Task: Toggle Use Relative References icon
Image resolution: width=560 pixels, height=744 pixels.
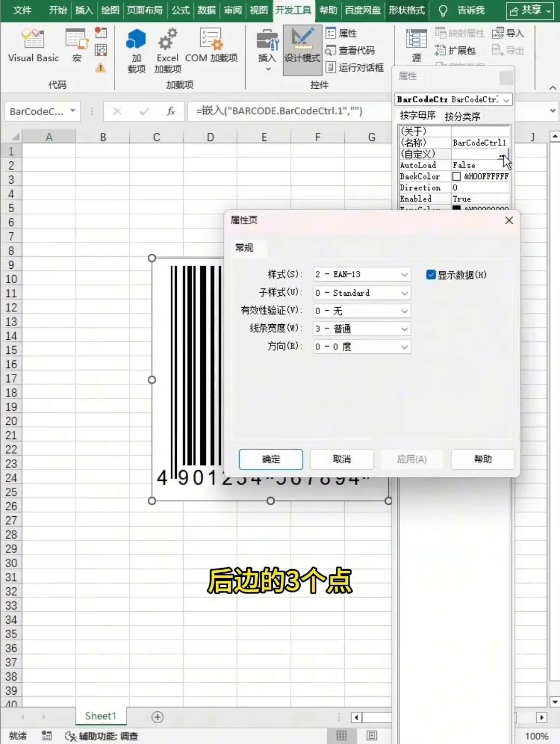Action: [x=101, y=50]
